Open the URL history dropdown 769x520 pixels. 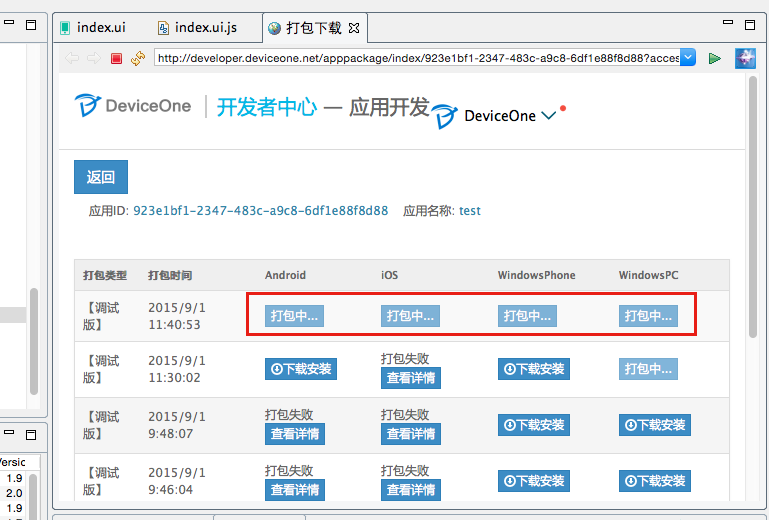pyautogui.click(x=688, y=57)
